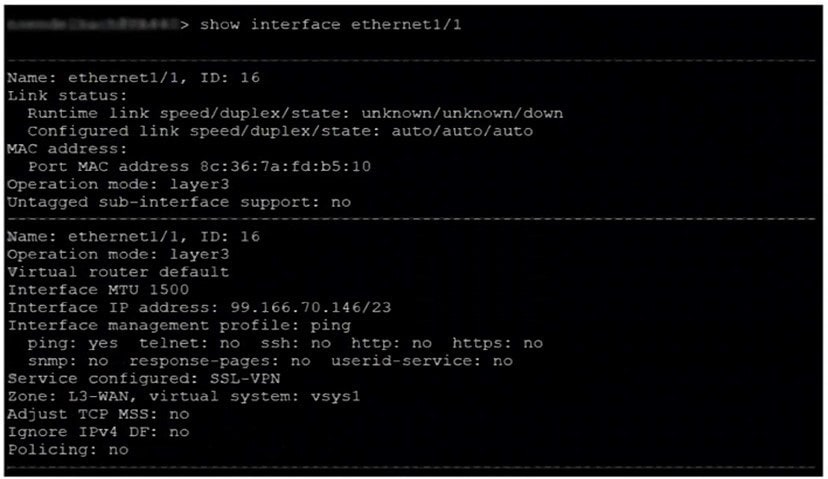
Task: Click the 'userid-service: no' value
Action: coord(422,361)
